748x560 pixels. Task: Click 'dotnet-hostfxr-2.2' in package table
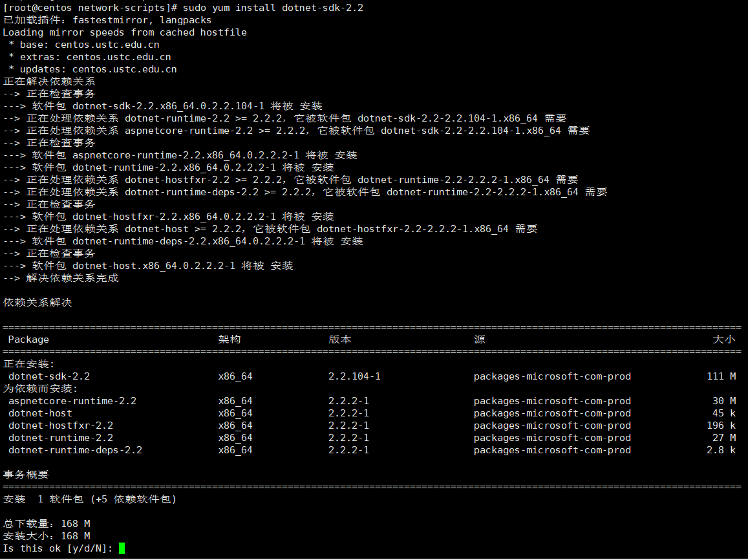pos(61,425)
